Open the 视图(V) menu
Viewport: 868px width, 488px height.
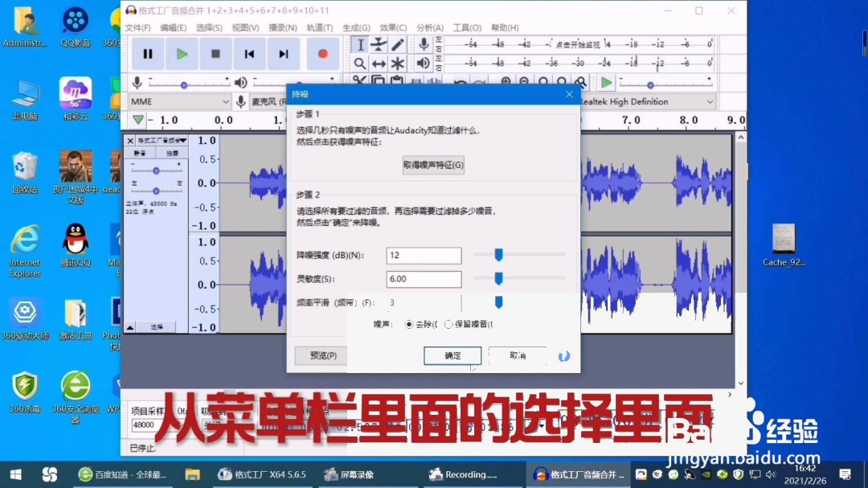click(245, 27)
